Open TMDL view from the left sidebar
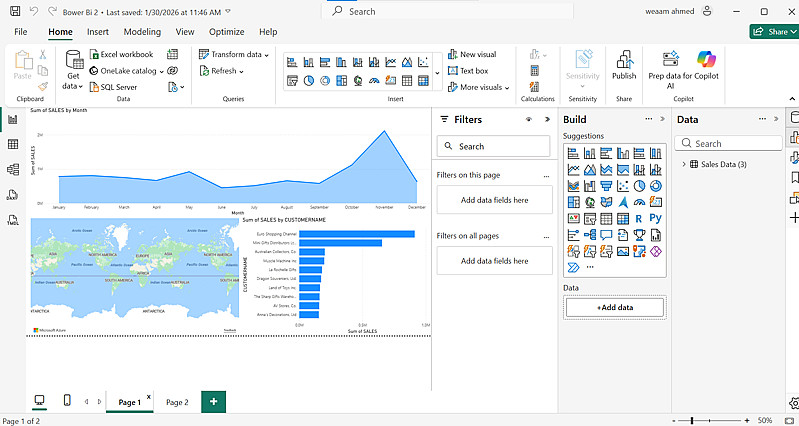This screenshot has height=426, width=799. [x=13, y=220]
